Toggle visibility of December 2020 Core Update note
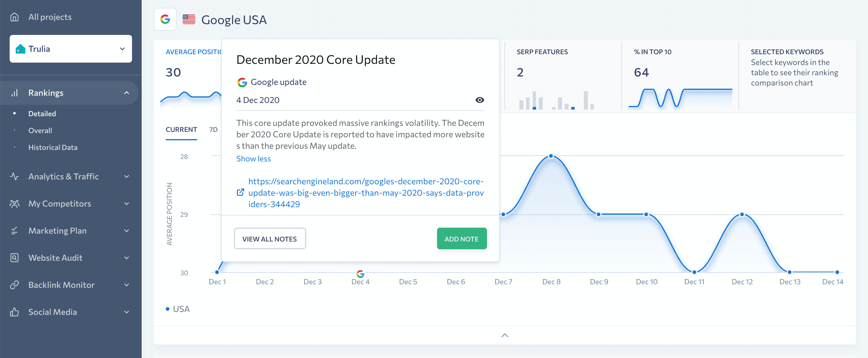The height and width of the screenshot is (358, 868). coord(478,100)
